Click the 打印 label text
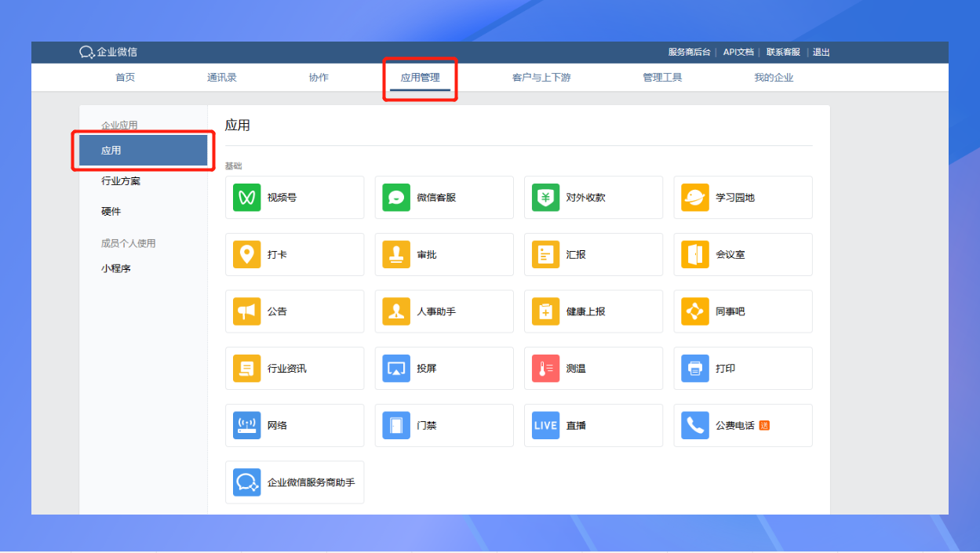The width and height of the screenshot is (980, 553). (726, 369)
